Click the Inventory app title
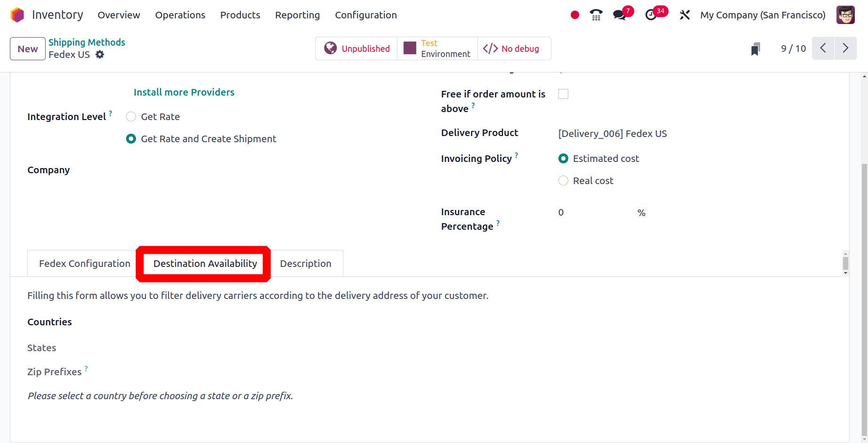Image resolution: width=868 pixels, height=443 pixels. tap(57, 15)
